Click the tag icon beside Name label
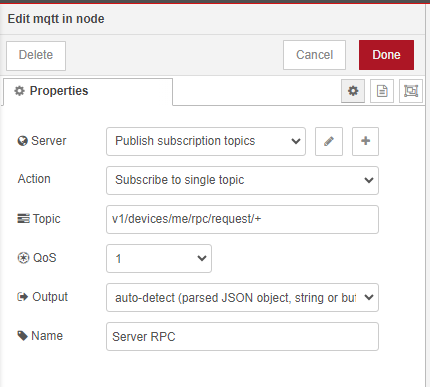The image size is (430, 387). [x=22, y=336]
